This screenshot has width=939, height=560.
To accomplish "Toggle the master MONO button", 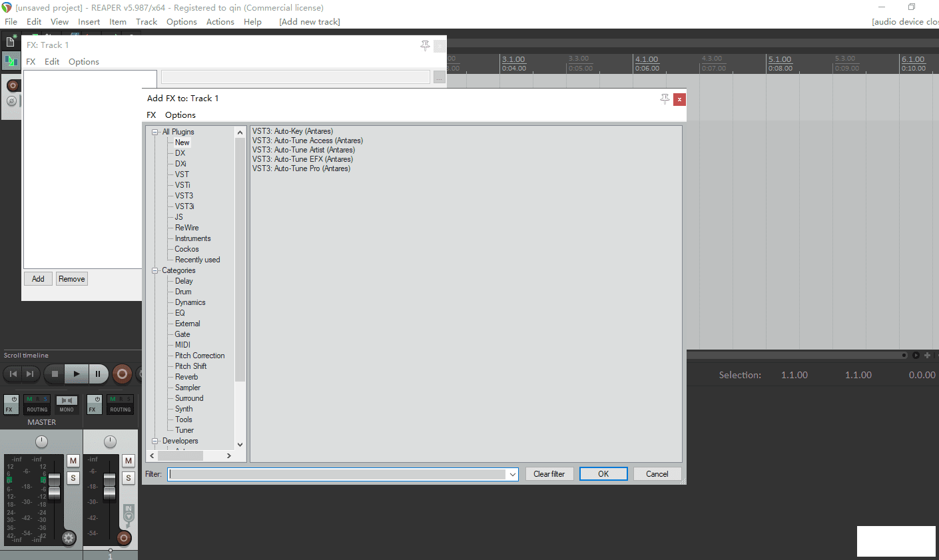I will tap(67, 404).
